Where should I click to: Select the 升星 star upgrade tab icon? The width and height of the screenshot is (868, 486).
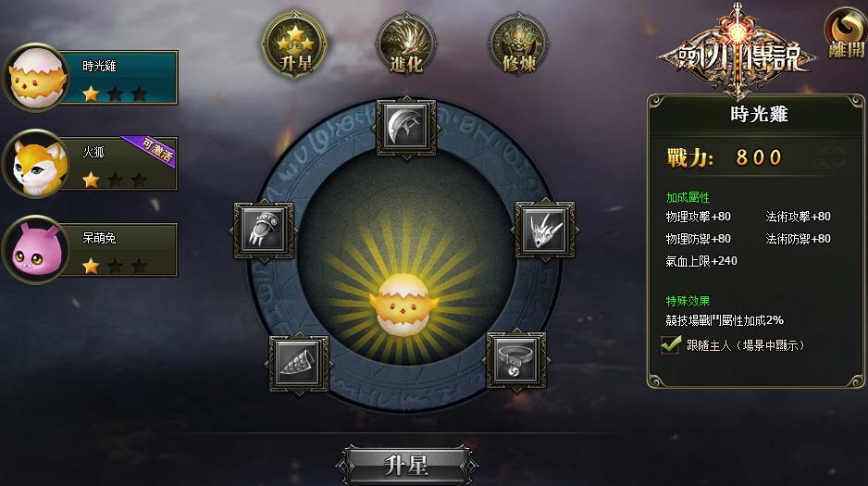click(x=294, y=44)
